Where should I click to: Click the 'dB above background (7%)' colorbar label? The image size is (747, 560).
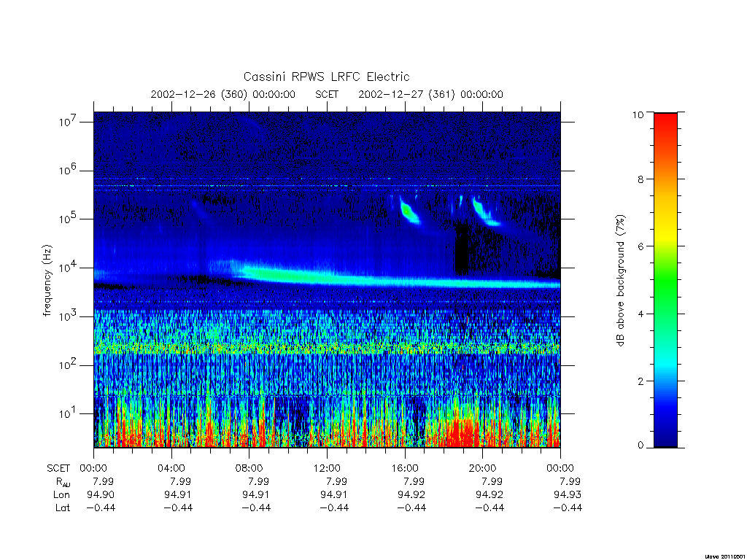pos(620,281)
